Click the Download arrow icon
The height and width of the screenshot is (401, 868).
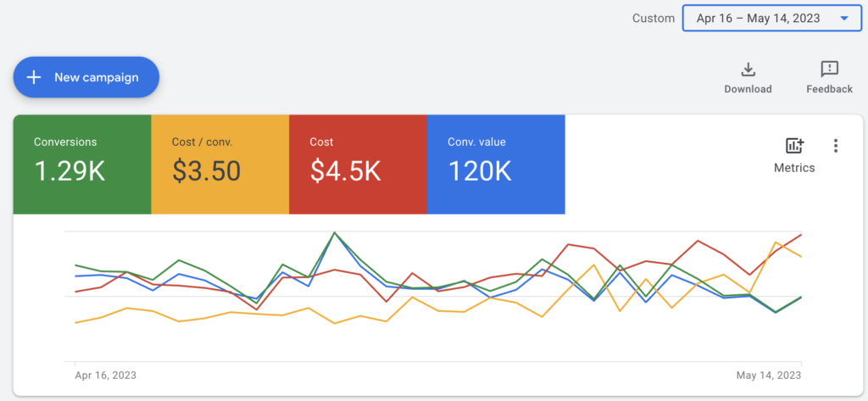click(748, 70)
